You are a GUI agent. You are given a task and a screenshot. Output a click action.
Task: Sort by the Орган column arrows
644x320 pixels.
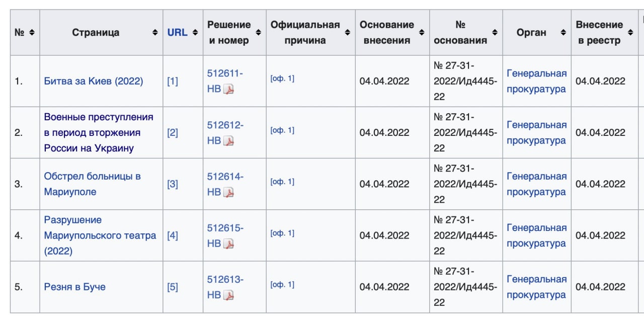(563, 33)
